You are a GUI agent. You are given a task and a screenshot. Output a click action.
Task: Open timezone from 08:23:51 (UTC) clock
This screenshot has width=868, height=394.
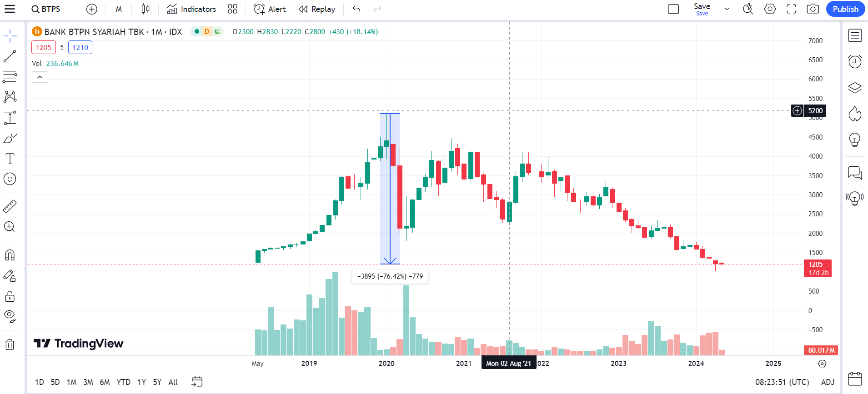[x=782, y=382]
